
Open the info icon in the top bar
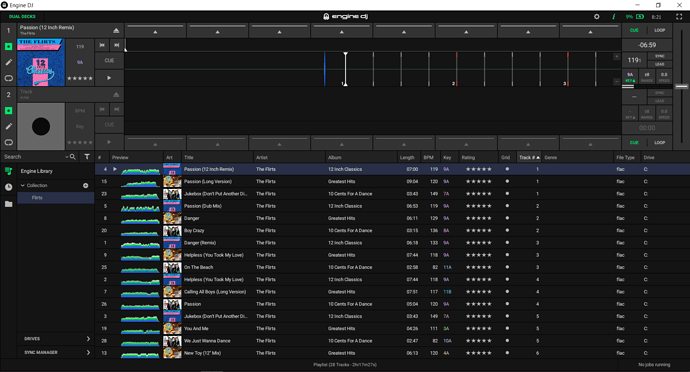[613, 17]
